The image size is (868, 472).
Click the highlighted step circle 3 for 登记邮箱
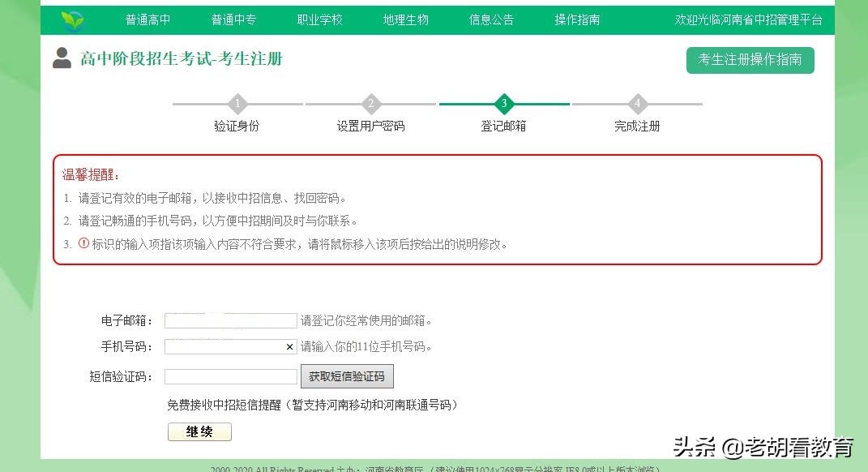coord(504,104)
